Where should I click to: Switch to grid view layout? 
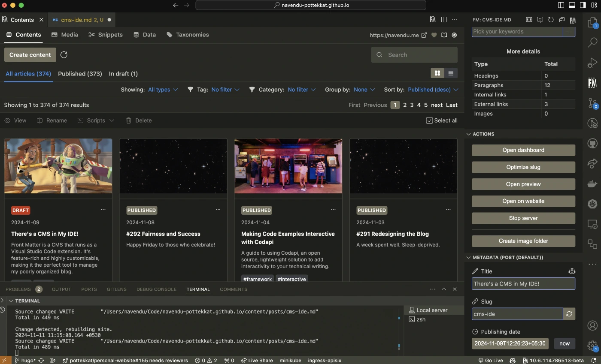click(437, 73)
